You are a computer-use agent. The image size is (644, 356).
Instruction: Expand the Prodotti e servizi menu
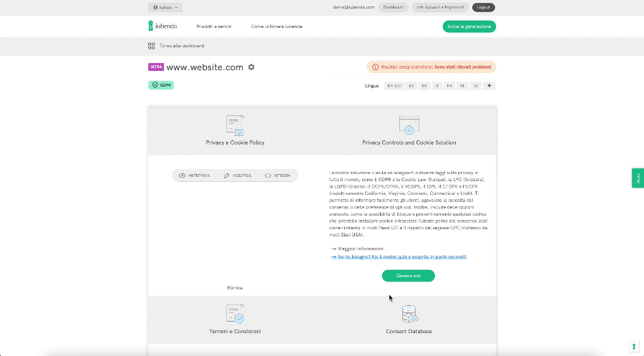[214, 27]
